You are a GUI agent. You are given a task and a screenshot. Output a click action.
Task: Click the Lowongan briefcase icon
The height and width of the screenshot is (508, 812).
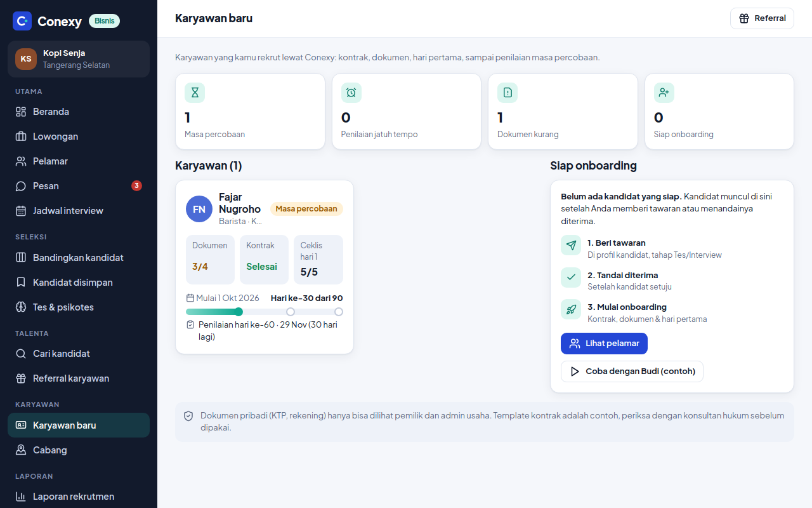pyautogui.click(x=21, y=137)
